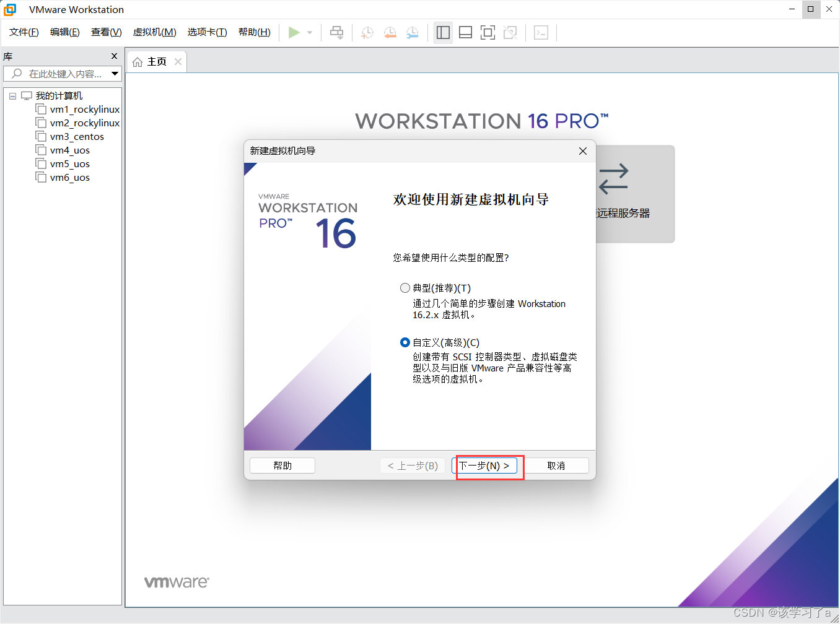Select the 自定义(高级)(C) radio option

405,342
